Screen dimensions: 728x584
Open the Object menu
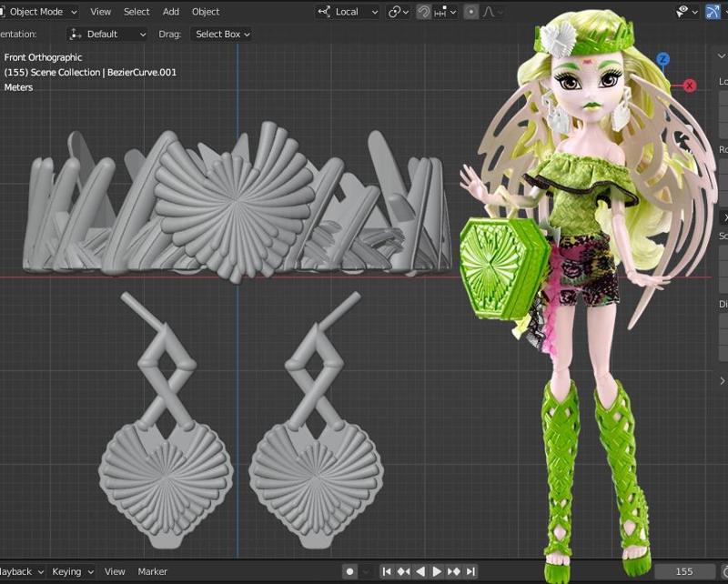point(206,12)
